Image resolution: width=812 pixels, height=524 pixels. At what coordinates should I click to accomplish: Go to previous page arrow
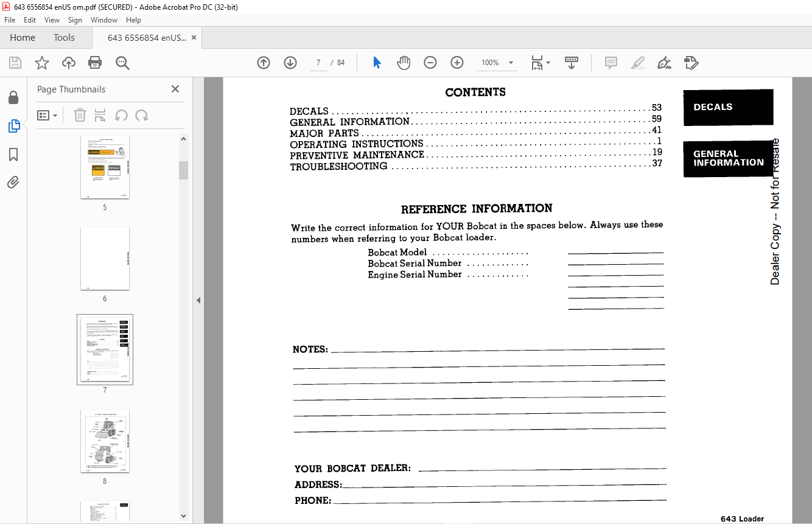click(x=264, y=63)
